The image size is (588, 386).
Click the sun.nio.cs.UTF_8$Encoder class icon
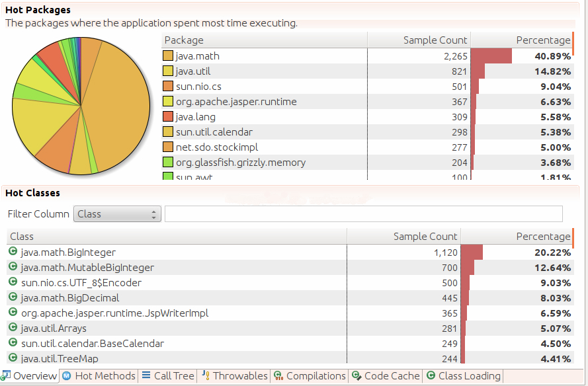[x=13, y=282]
